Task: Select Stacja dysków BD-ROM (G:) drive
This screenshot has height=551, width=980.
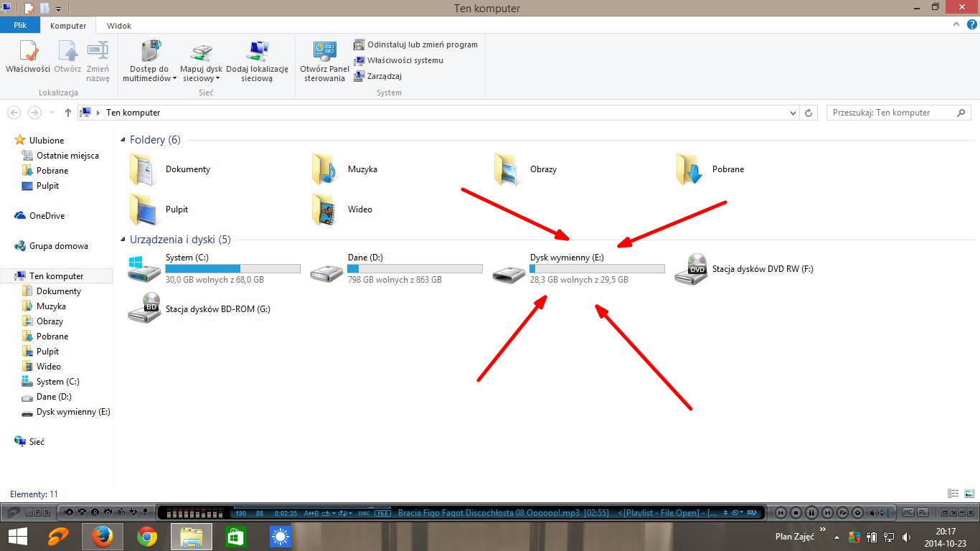Action: pyautogui.click(x=144, y=309)
